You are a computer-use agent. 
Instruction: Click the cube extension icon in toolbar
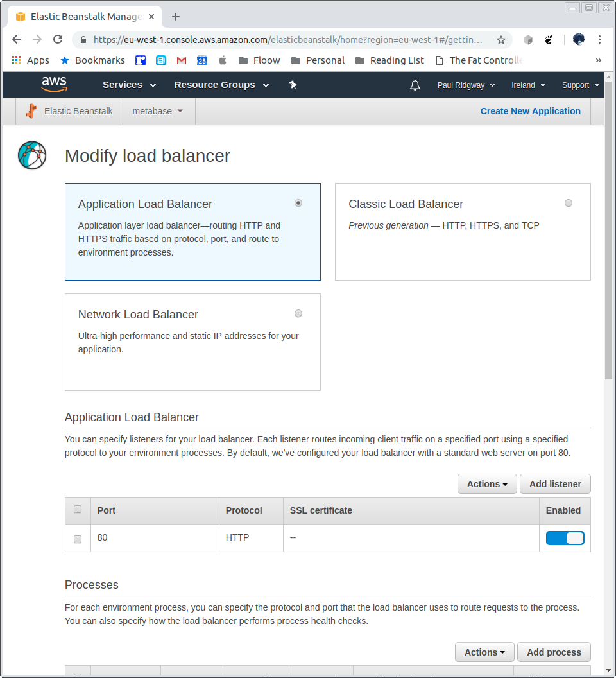click(x=528, y=40)
